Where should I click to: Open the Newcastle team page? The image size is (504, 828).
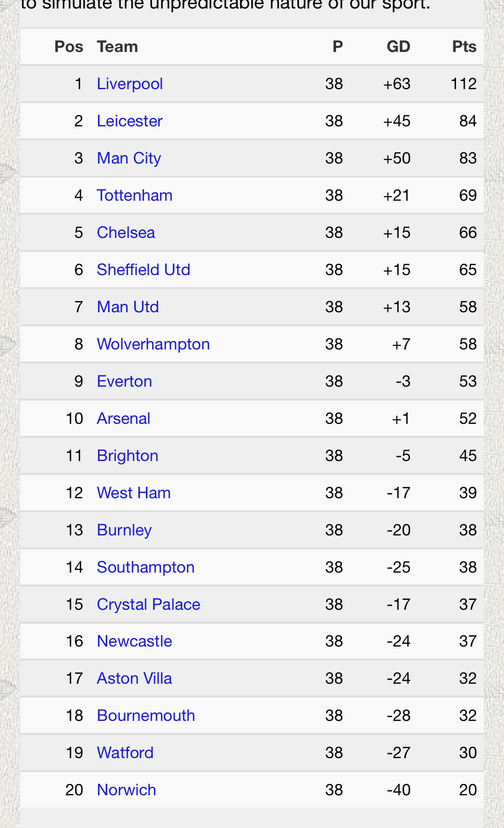coord(134,641)
